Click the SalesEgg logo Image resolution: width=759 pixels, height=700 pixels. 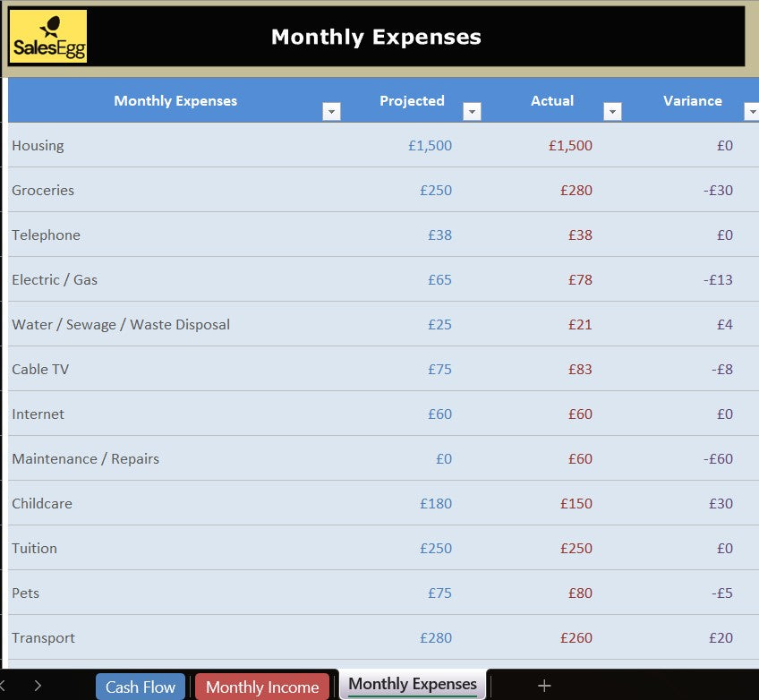[x=48, y=37]
